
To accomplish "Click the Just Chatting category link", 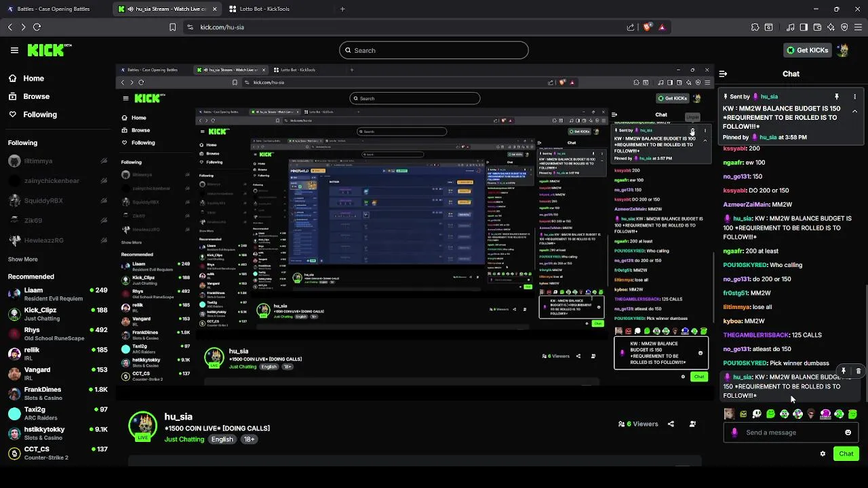I will tap(184, 439).
